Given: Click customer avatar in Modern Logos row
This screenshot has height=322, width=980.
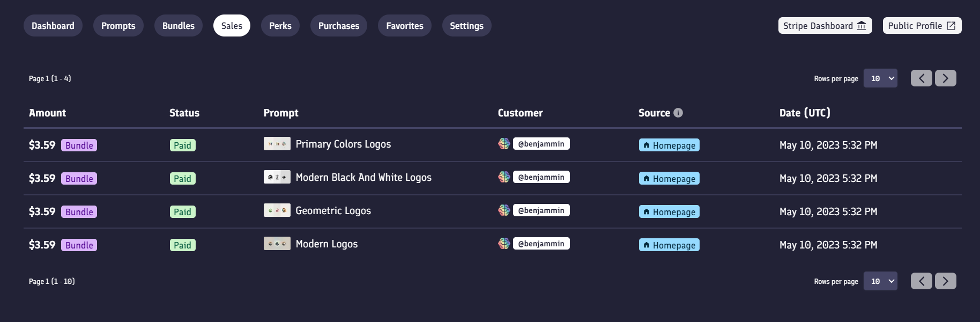Looking at the screenshot, I should tap(504, 244).
